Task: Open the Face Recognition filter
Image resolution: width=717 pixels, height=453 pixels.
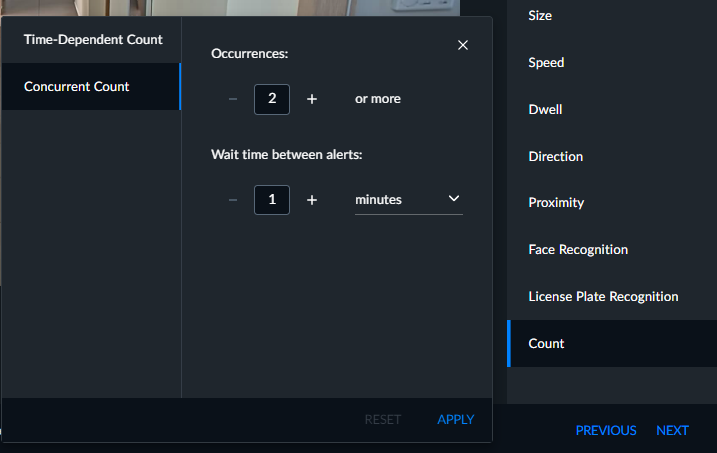Action: point(612,250)
